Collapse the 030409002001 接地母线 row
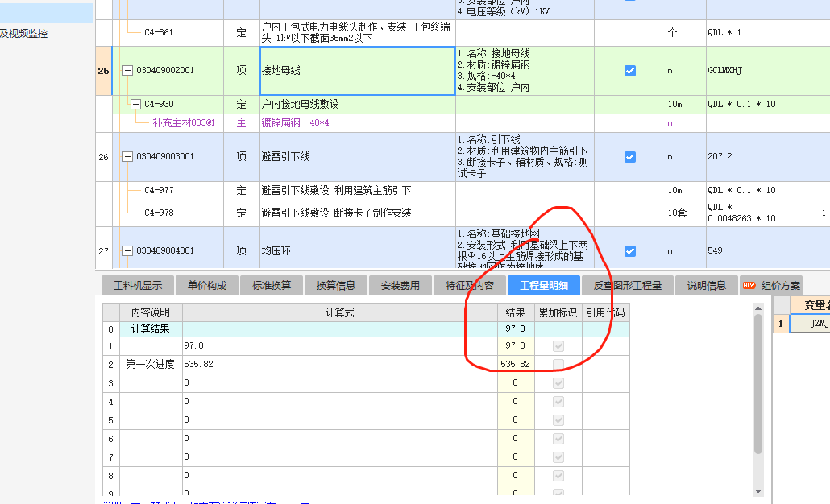 (127, 70)
